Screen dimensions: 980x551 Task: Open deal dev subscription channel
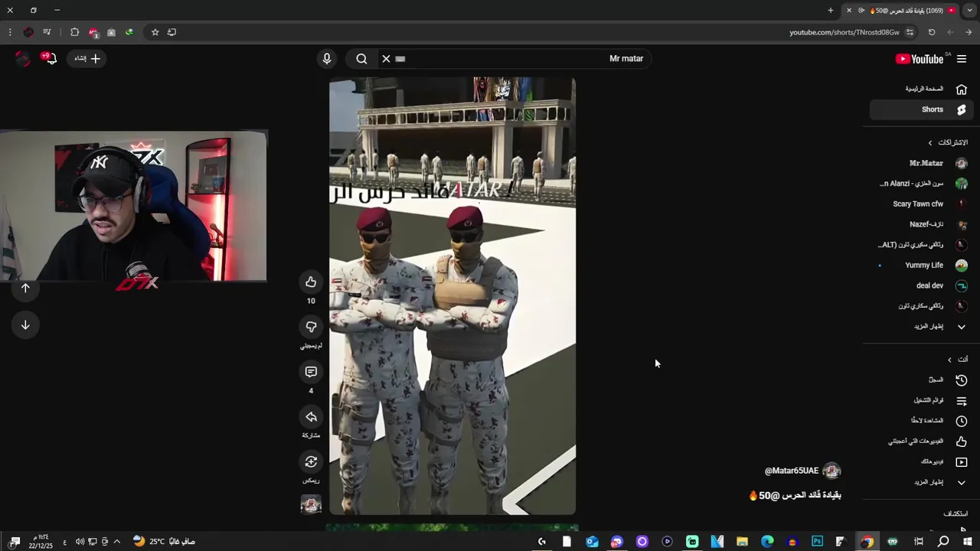click(921, 285)
